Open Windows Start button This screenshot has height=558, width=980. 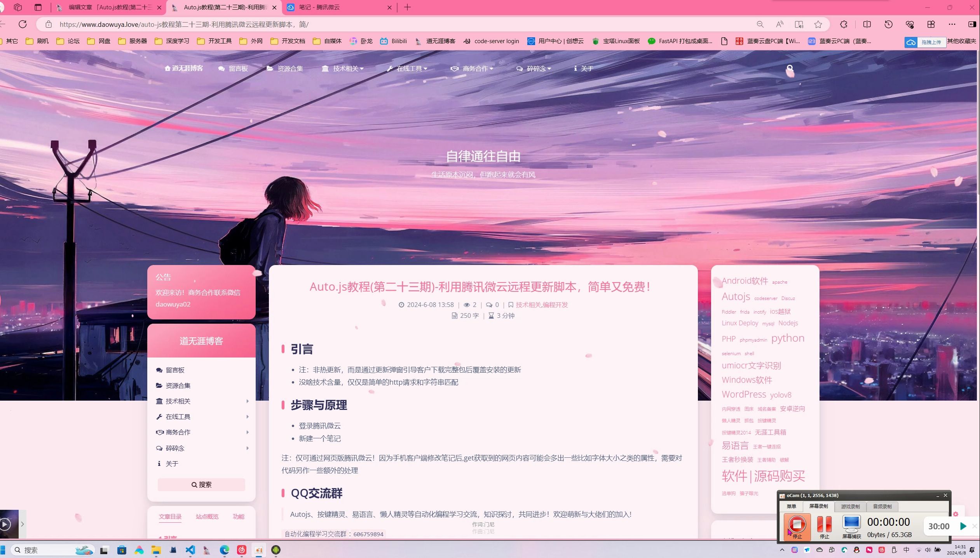3,550
